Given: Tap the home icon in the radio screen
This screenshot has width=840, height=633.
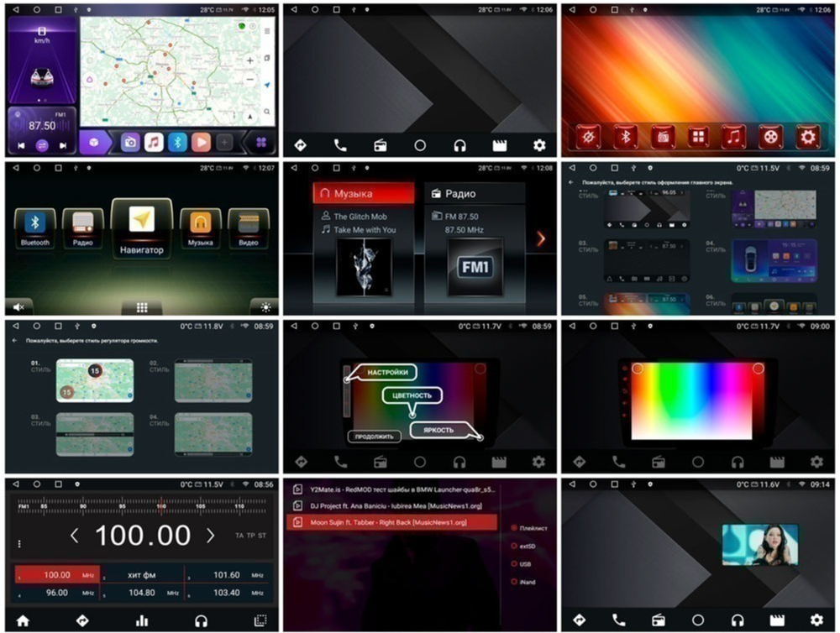Looking at the screenshot, I should [x=23, y=621].
